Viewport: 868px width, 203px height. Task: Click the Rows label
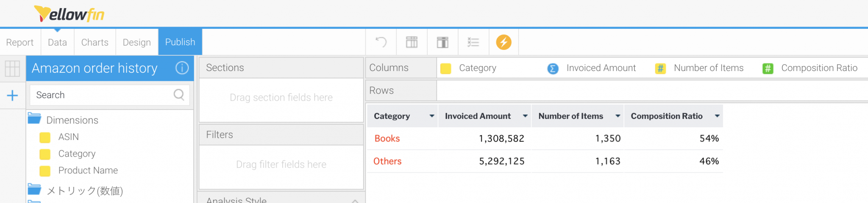pos(381,91)
